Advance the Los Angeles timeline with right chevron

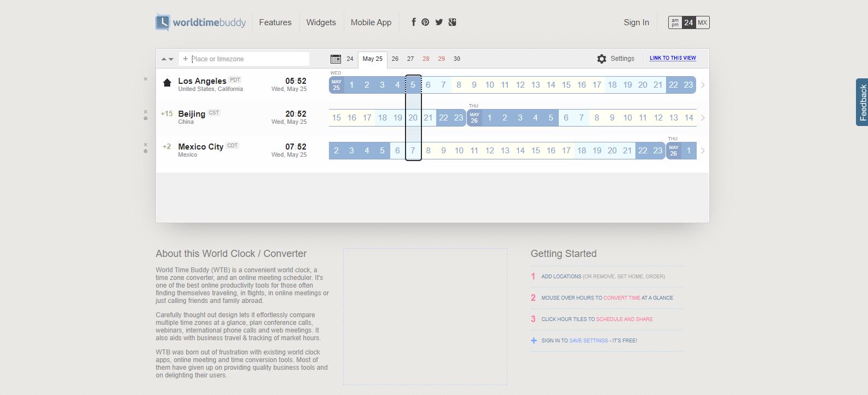tap(703, 85)
